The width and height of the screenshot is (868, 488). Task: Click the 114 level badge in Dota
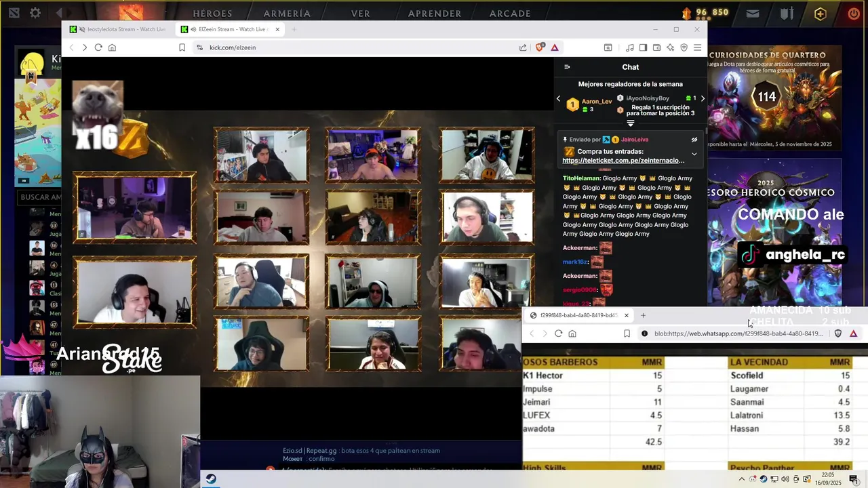(x=767, y=97)
